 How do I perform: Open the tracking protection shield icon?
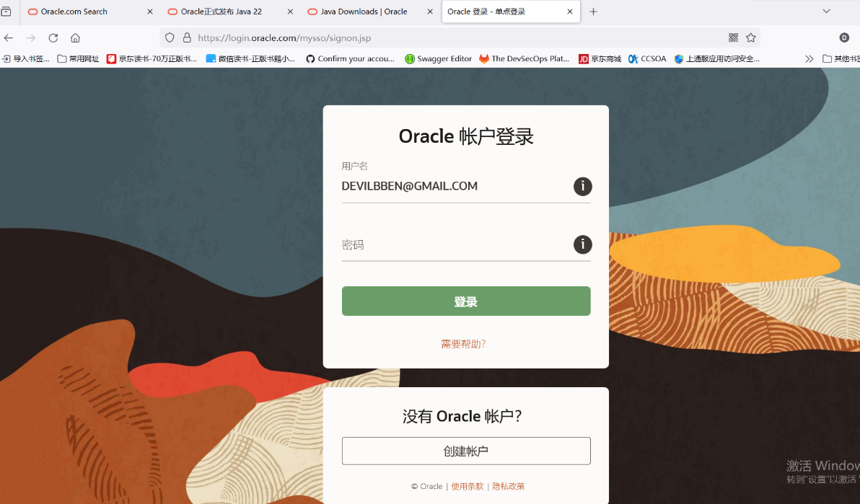(170, 37)
